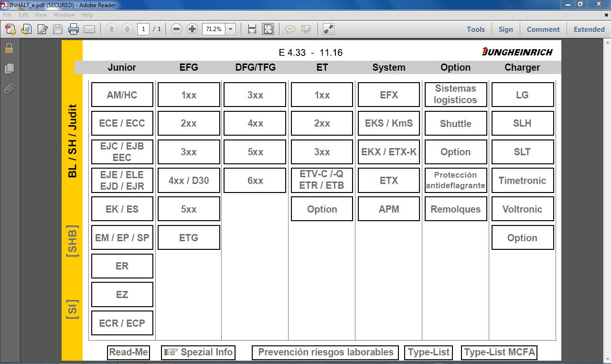The width and height of the screenshot is (611, 364).
Task: Go to next page arrow icon
Action: point(127,29)
